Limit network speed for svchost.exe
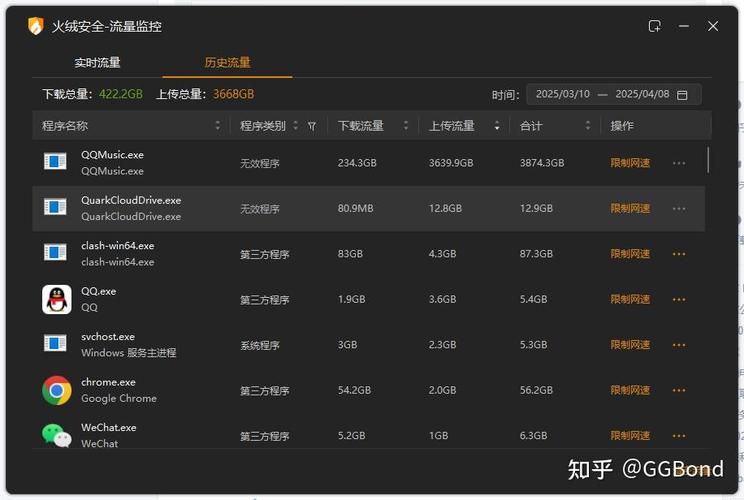The image size is (744, 500). (630, 345)
